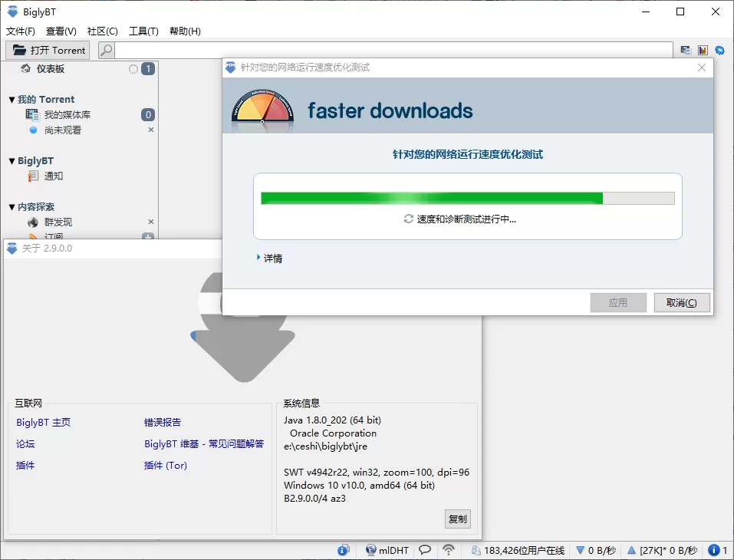Screen dimensions: 734x560
Task: Close the 群发现 sidebar entry
Action: (x=151, y=222)
